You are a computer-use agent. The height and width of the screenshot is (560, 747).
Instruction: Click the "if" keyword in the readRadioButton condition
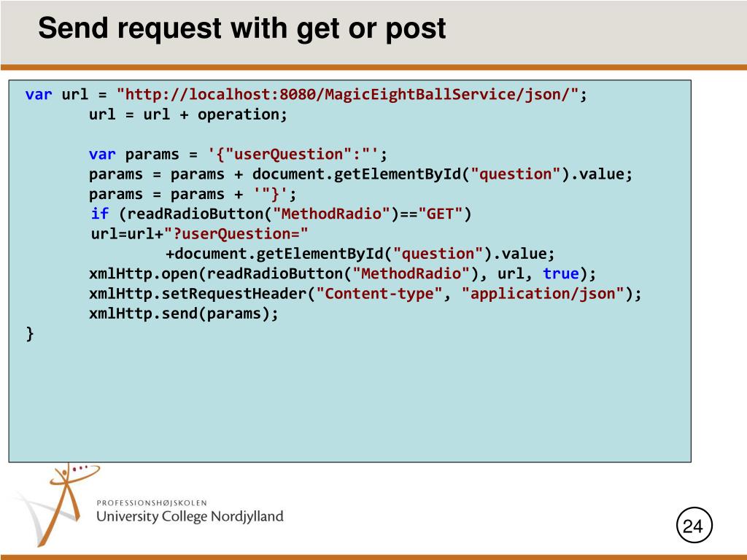[x=99, y=214]
